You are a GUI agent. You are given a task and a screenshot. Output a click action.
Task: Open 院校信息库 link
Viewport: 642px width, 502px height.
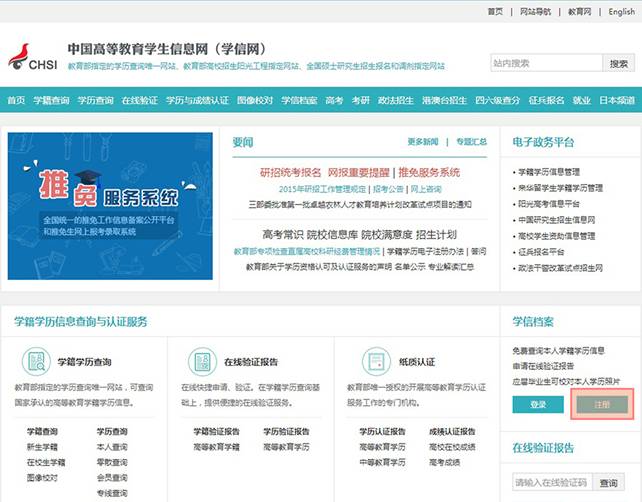click(332, 235)
